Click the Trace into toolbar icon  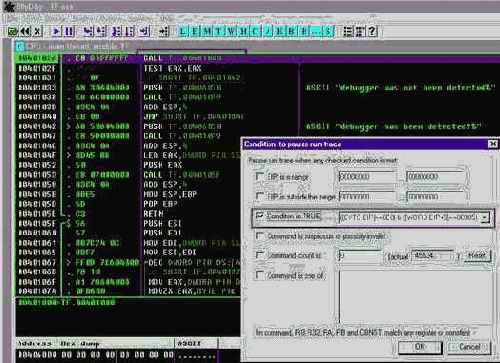coord(116,32)
